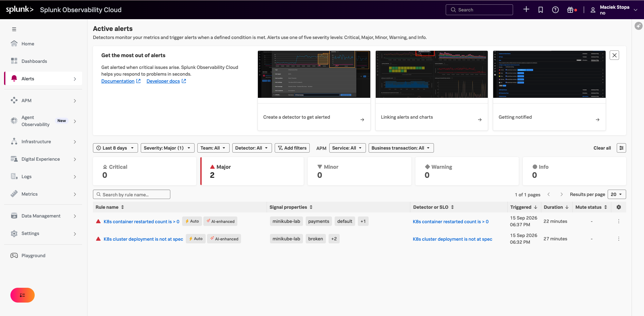The width and height of the screenshot is (644, 316).
Task: Click the plus create icon in header
Action: (x=526, y=9)
